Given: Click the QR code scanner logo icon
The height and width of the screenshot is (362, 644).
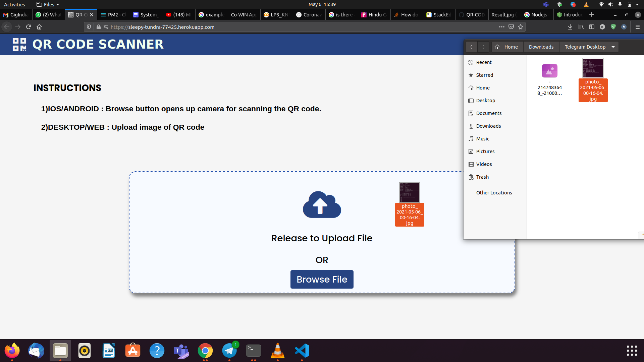Looking at the screenshot, I should (19, 44).
